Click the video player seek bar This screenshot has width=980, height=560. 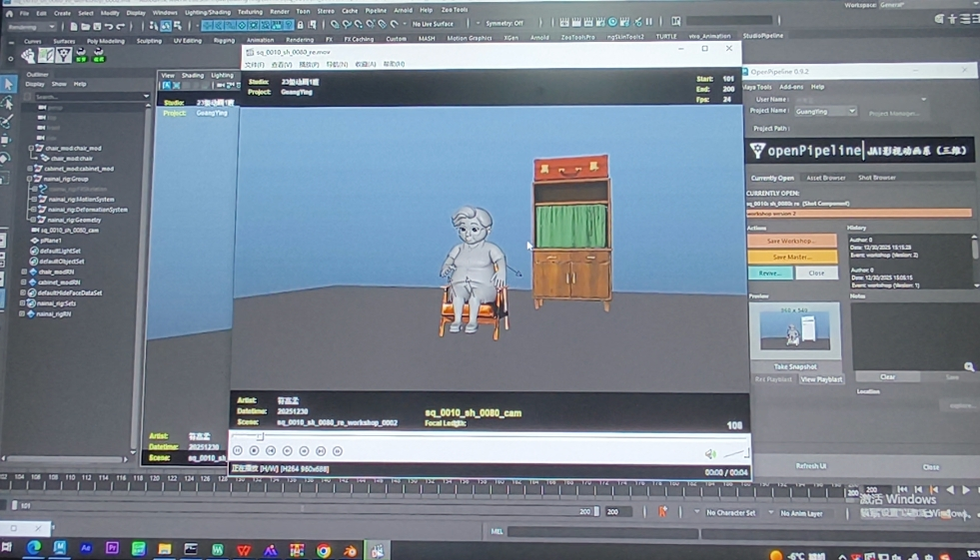click(490, 436)
